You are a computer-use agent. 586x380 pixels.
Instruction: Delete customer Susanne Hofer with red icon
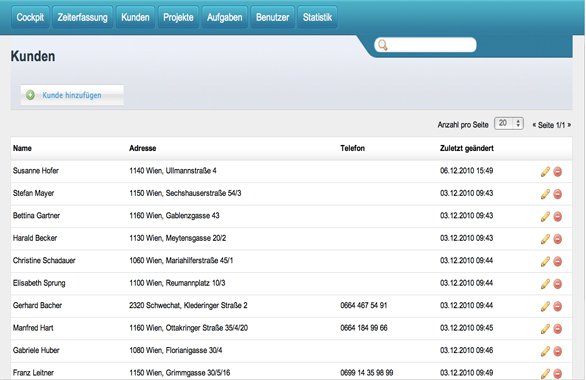[558, 172]
